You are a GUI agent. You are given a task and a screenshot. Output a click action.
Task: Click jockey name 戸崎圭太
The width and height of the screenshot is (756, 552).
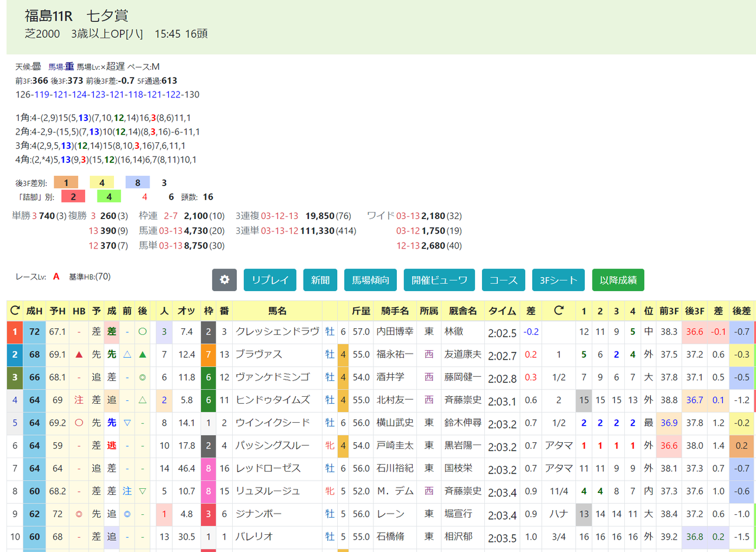(395, 446)
